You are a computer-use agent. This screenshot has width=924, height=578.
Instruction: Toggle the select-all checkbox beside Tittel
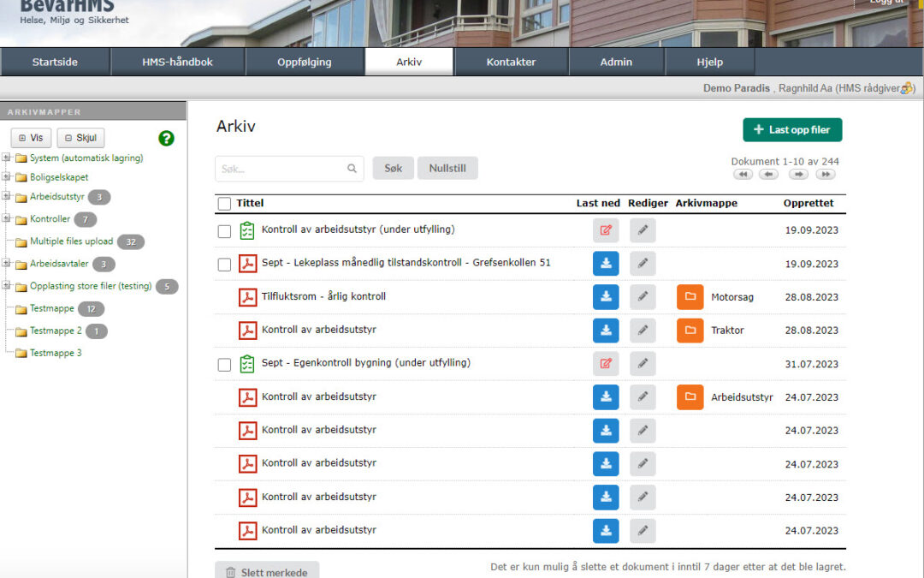224,204
